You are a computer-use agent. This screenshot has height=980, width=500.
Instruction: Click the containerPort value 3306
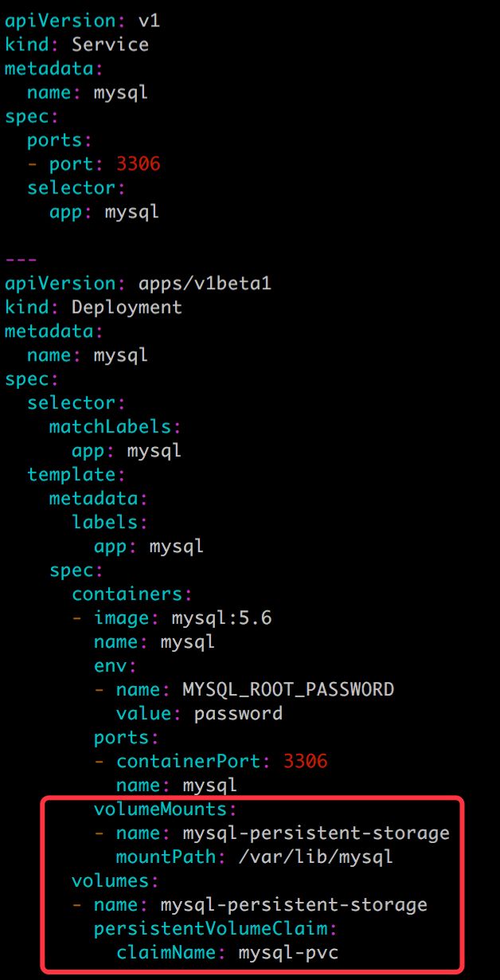tap(305, 761)
